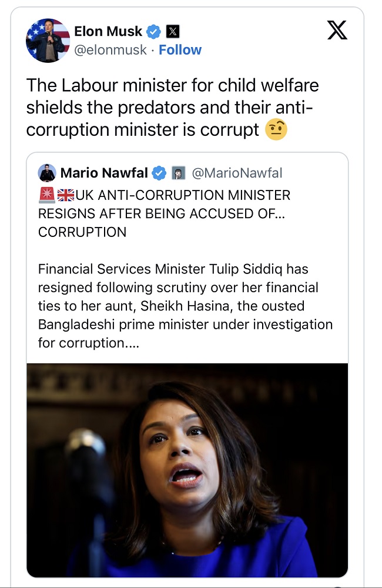
Task: Follow the @elonmusk account
Action: click(x=180, y=50)
